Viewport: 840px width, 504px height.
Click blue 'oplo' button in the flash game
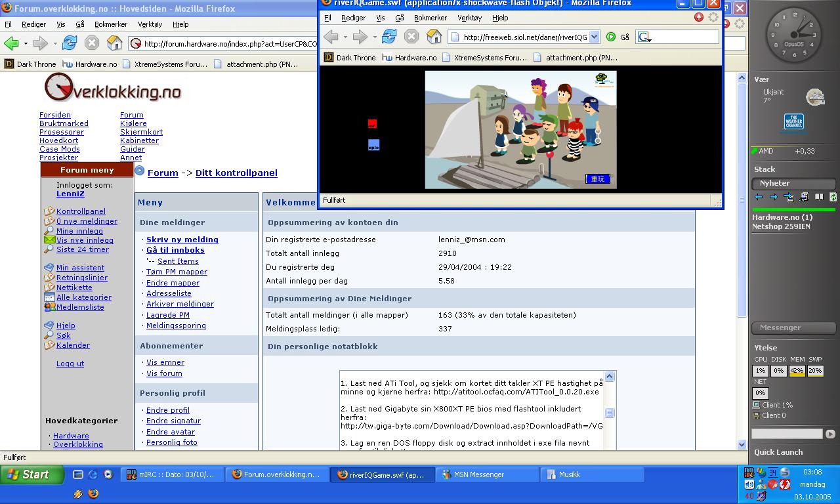373,145
